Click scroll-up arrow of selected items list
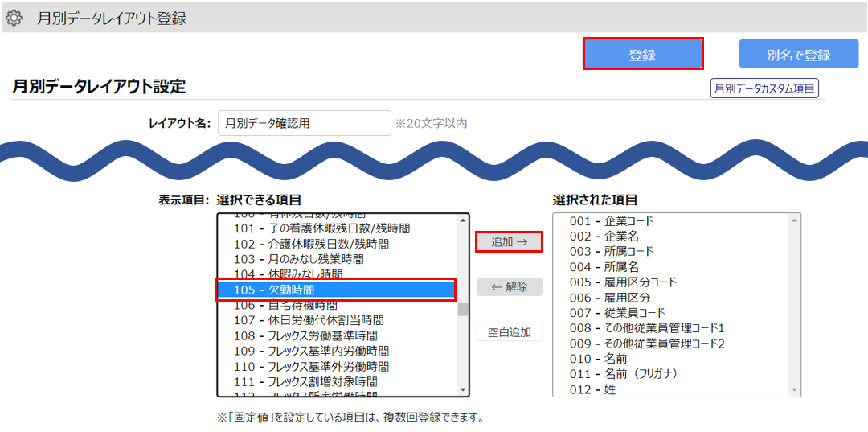 pyautogui.click(x=795, y=220)
